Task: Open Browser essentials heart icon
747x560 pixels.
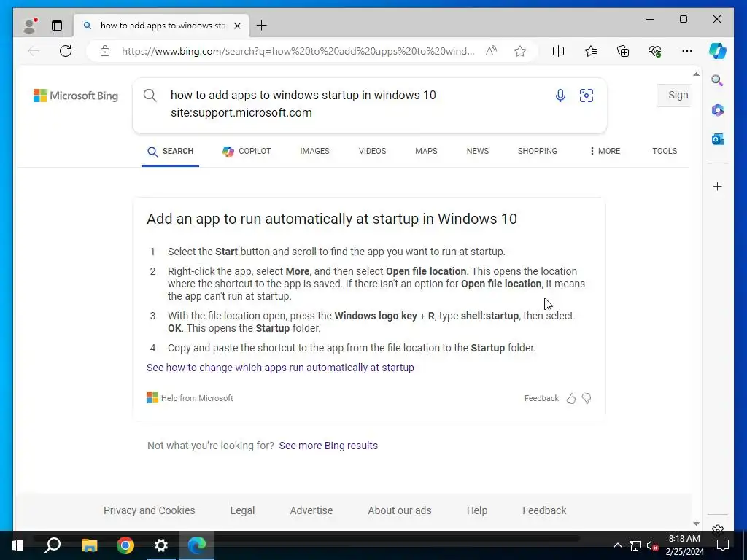Action: 655,51
